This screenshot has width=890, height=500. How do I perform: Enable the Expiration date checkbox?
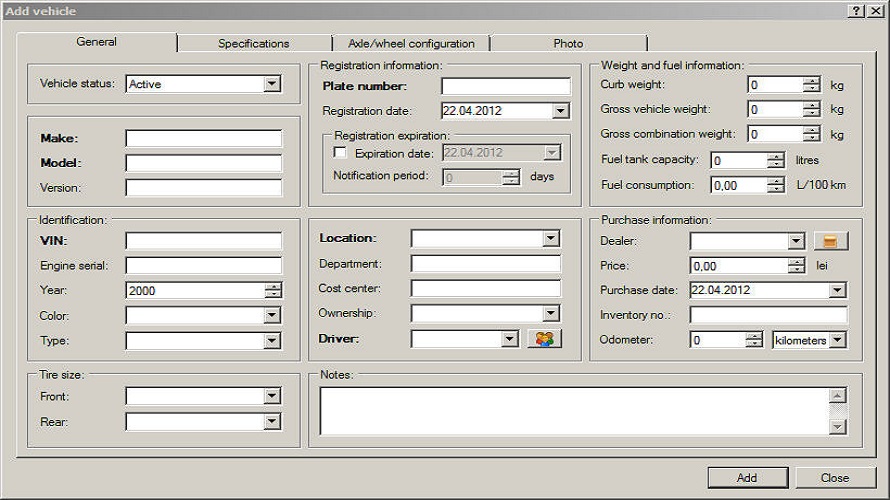coord(340,153)
